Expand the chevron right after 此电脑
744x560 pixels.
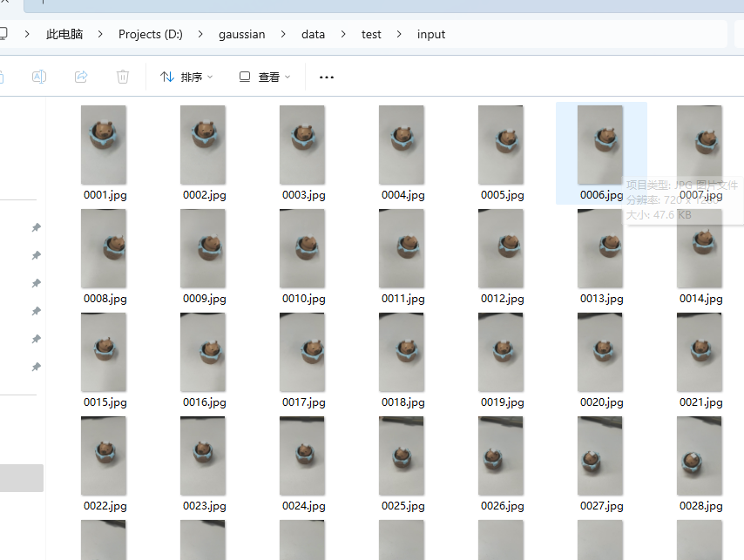pyautogui.click(x=101, y=35)
